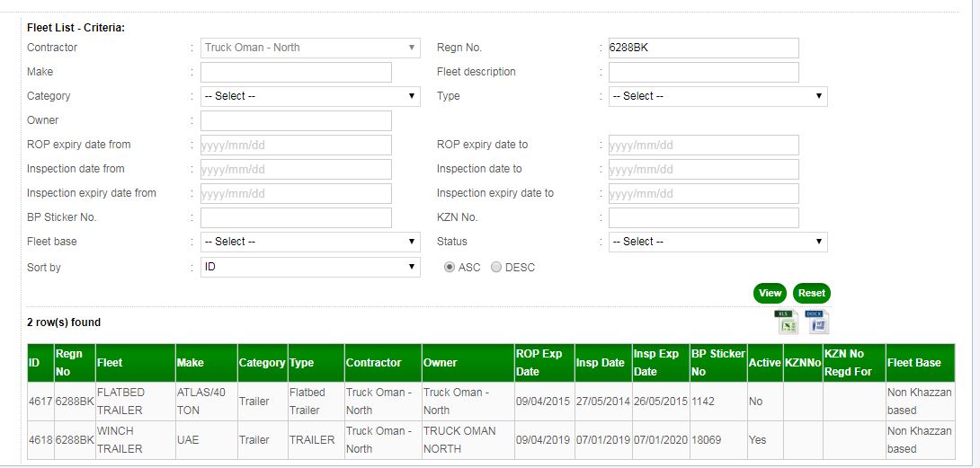
Task: Open the Fleet base dropdown
Action: click(x=310, y=242)
